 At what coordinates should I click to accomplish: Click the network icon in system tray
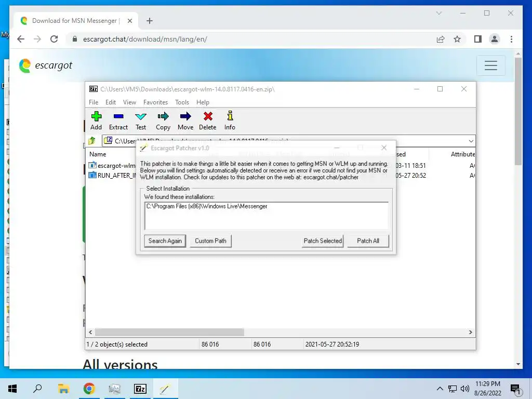pyautogui.click(x=453, y=389)
